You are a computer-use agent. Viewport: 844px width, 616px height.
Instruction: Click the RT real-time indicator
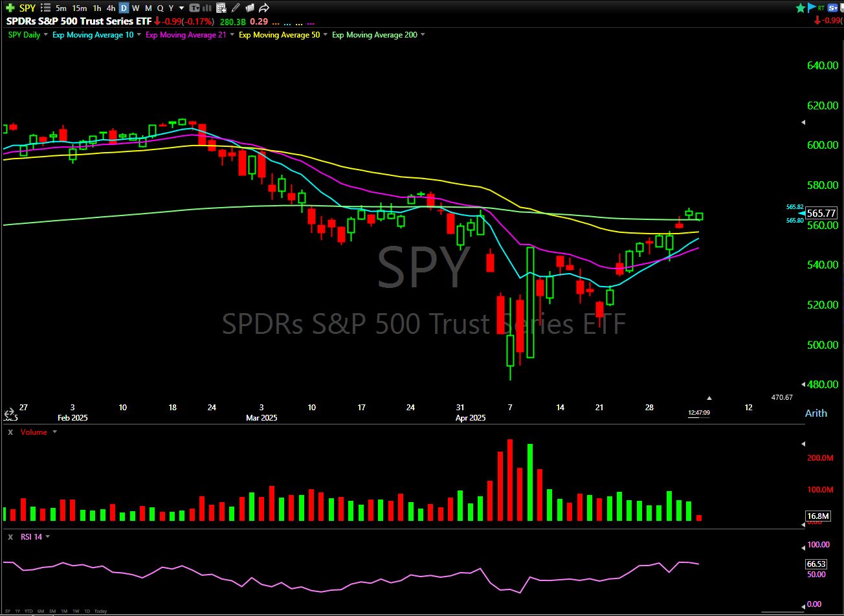point(821,8)
